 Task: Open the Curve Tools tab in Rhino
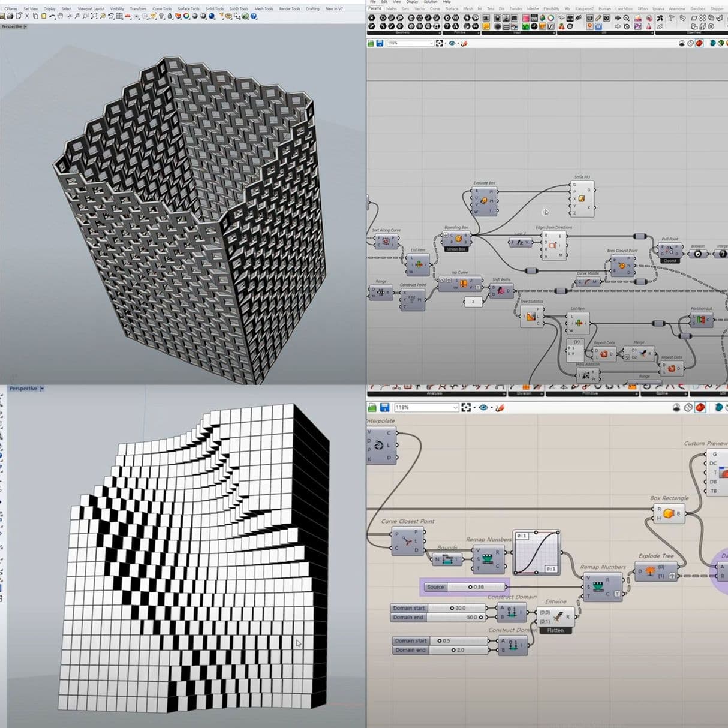pos(162,9)
